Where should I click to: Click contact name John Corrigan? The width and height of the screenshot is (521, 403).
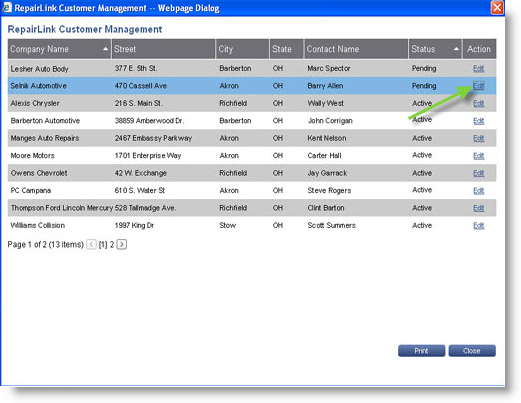click(330, 121)
